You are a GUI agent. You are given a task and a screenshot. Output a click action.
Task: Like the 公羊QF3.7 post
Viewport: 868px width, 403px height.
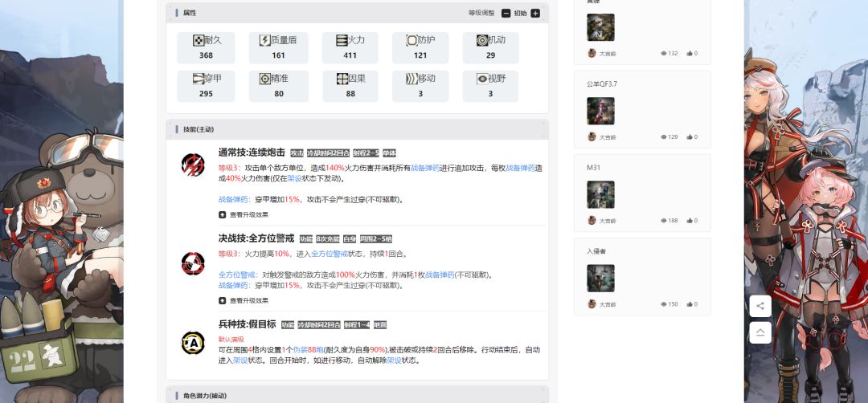click(690, 137)
